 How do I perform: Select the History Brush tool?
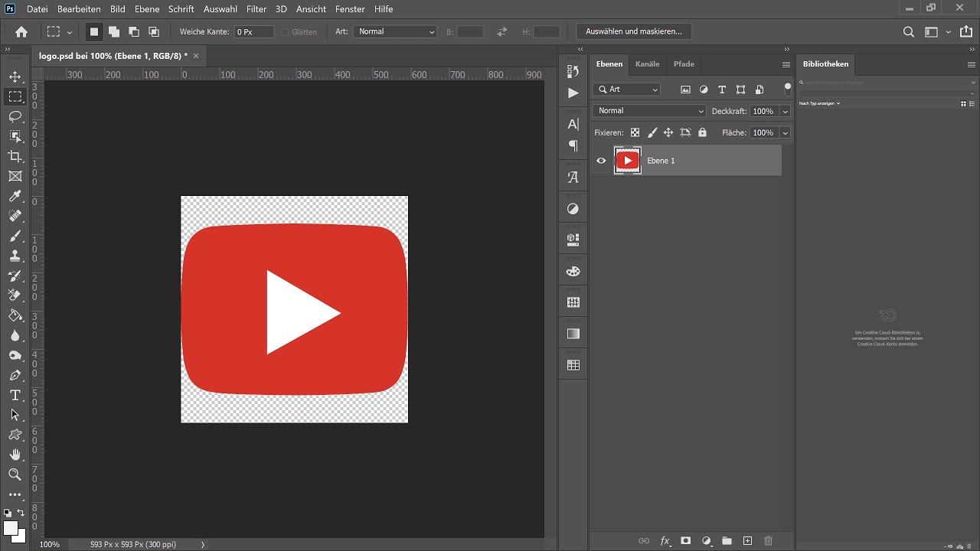[15, 276]
